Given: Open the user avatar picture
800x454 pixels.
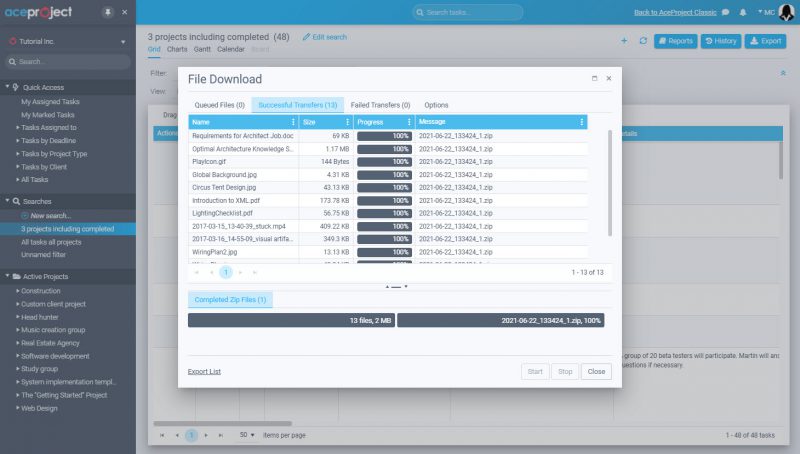Looking at the screenshot, I should 786,12.
